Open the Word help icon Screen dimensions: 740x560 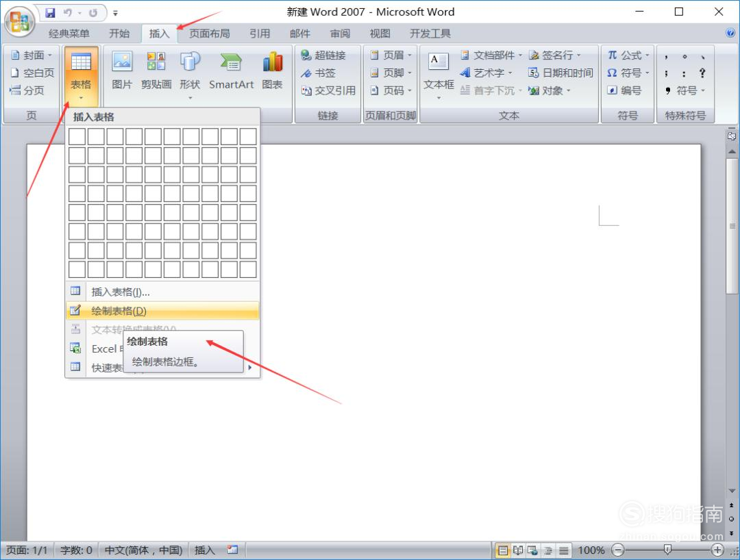[x=730, y=33]
